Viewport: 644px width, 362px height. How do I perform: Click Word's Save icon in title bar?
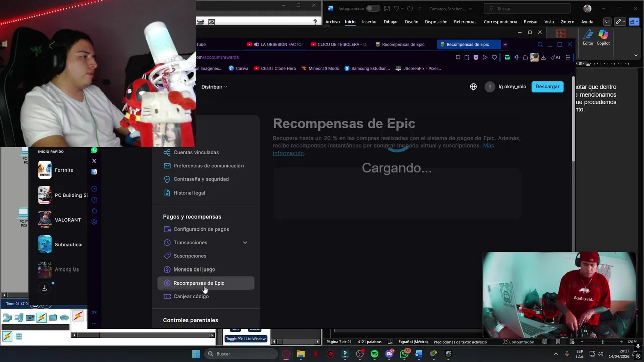[x=387, y=8]
